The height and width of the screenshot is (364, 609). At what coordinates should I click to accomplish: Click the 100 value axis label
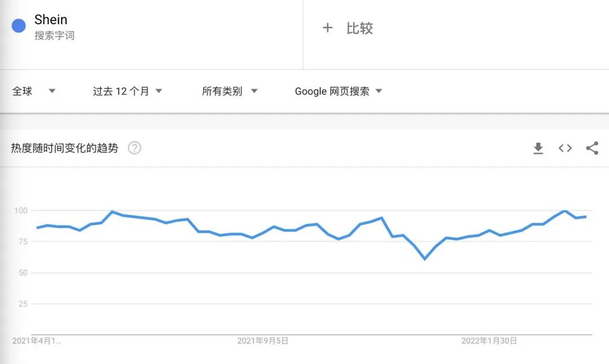tap(20, 211)
